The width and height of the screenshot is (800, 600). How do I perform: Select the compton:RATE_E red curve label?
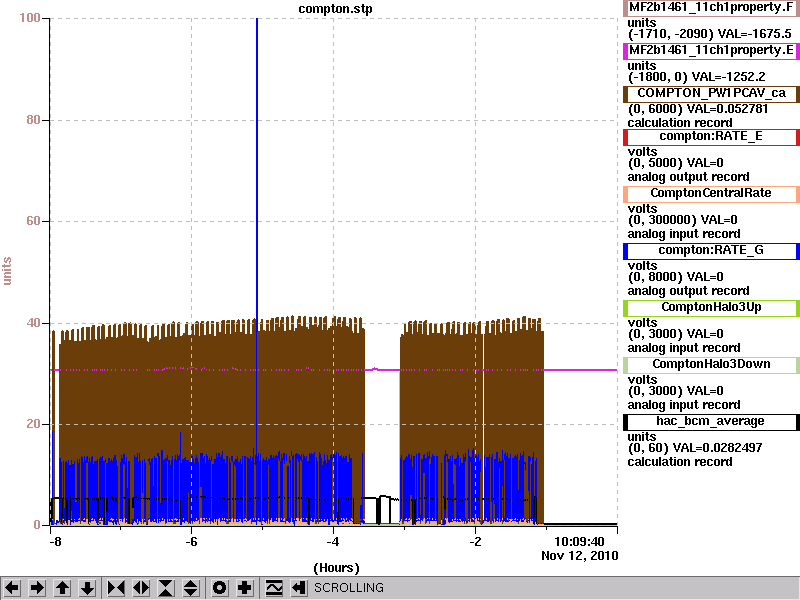click(711, 137)
